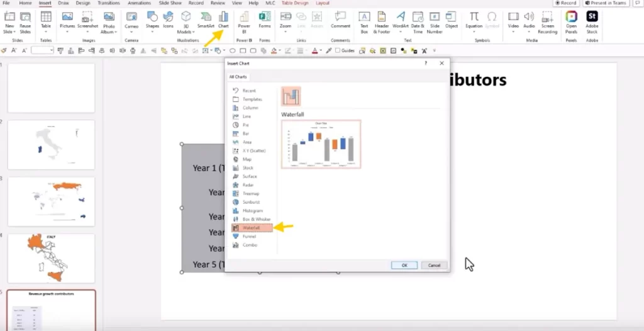Select Combo chart type in the list

click(252, 245)
